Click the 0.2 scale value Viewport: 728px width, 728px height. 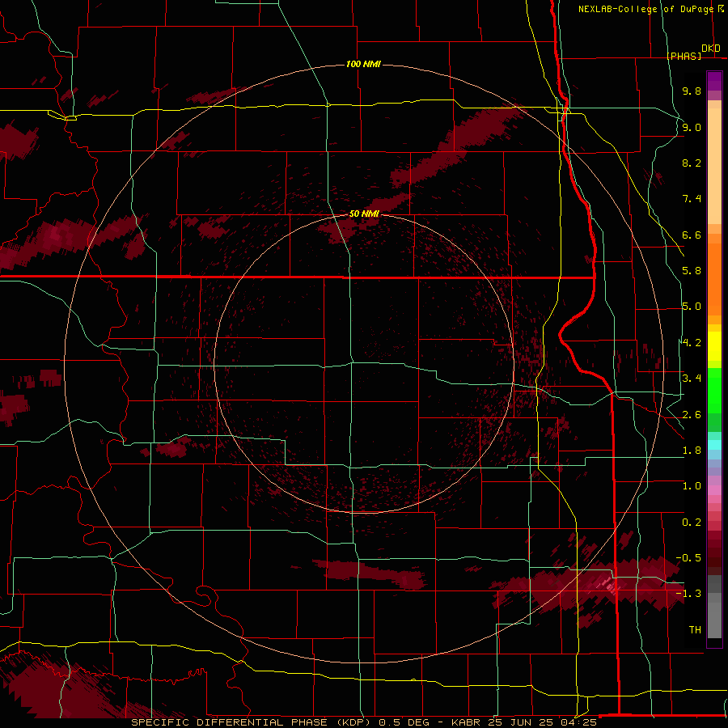(692, 523)
